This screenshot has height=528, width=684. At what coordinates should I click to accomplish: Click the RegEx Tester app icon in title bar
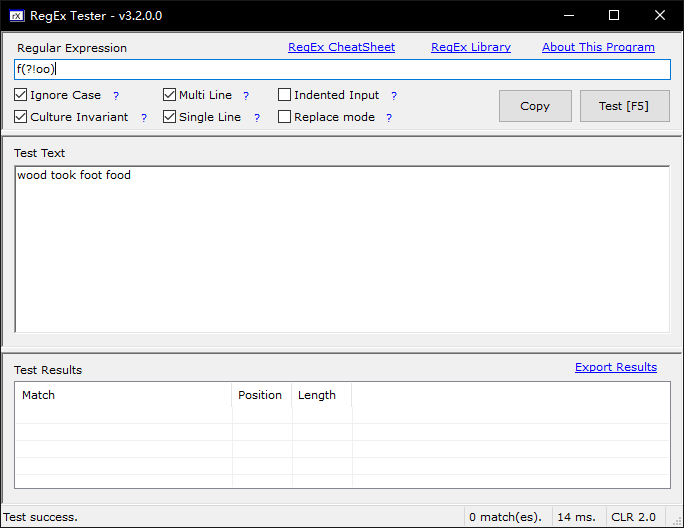(x=16, y=15)
